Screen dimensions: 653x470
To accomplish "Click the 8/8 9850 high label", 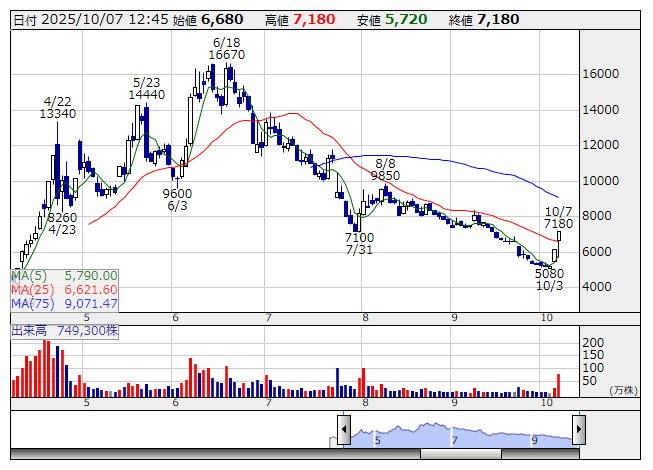I will [385, 169].
